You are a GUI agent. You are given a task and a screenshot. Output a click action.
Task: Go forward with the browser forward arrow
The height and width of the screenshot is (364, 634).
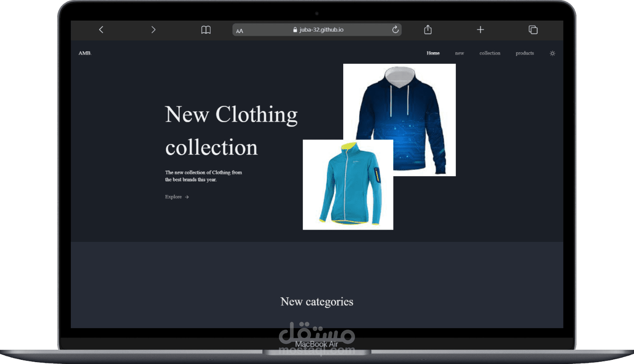pos(153,30)
